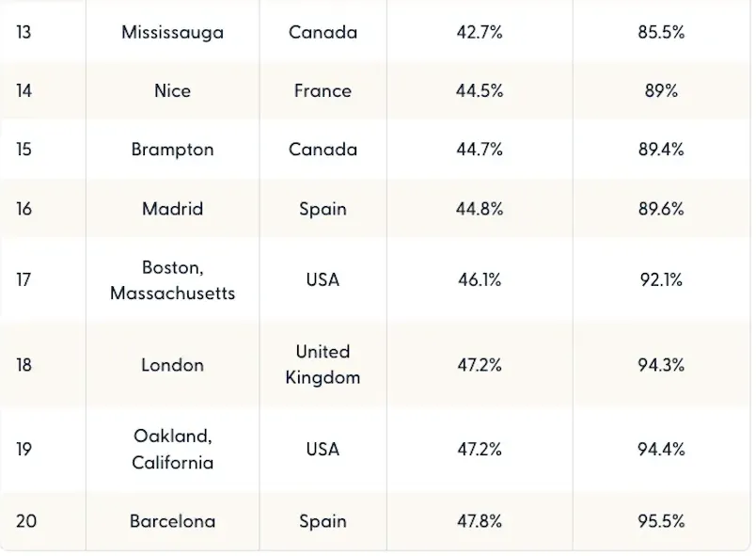This screenshot has width=756, height=556.
Task: Select the United Kingdom country cell
Action: [x=323, y=364]
